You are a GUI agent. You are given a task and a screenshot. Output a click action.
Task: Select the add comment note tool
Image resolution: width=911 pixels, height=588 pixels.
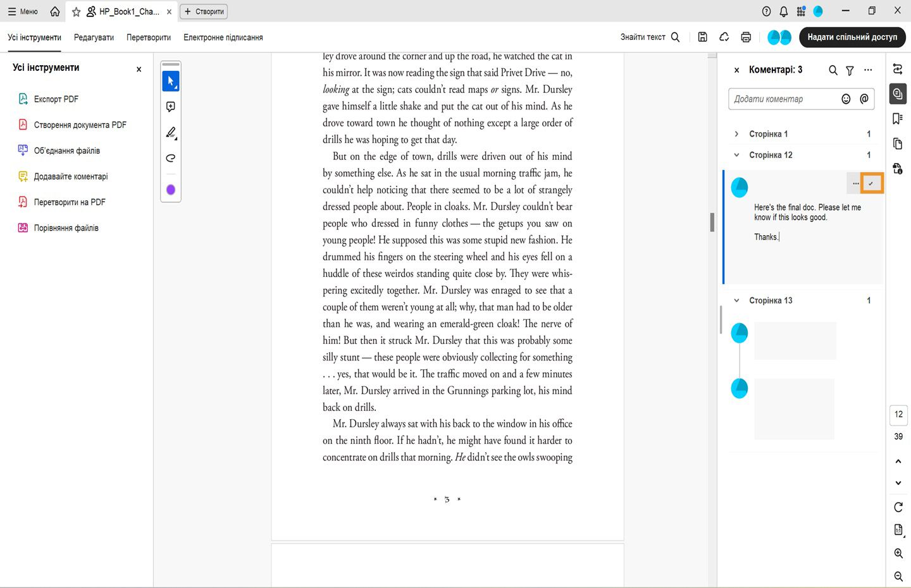pyautogui.click(x=171, y=107)
